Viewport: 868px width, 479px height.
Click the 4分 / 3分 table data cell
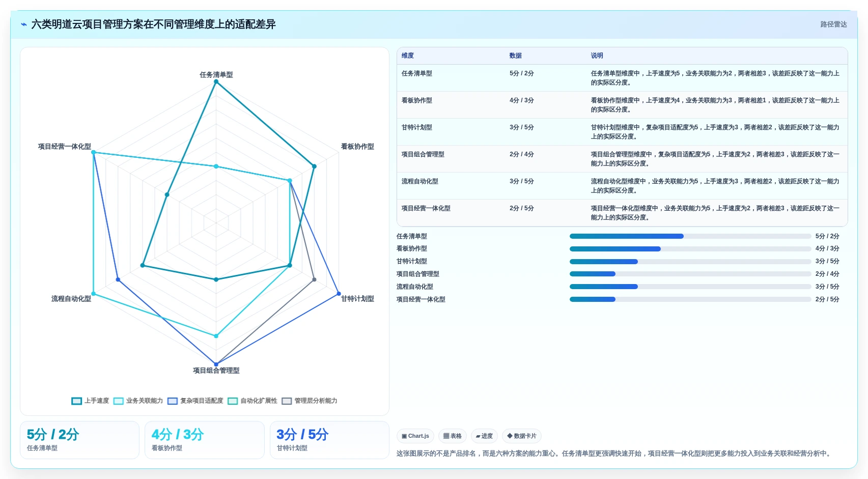[522, 100]
